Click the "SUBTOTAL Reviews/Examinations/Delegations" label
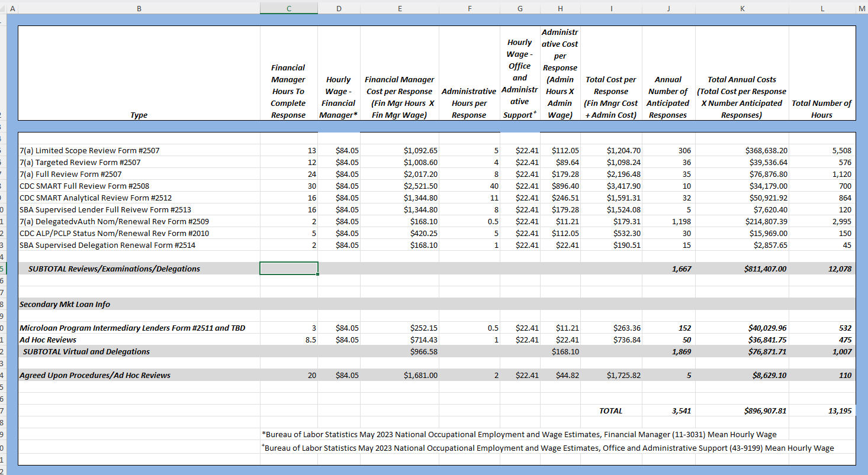The width and height of the screenshot is (868, 475). click(x=114, y=269)
